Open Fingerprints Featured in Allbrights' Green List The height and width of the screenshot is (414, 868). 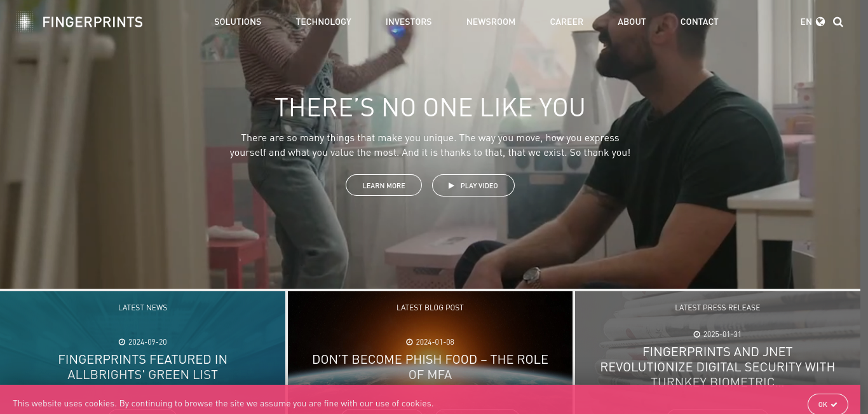tap(143, 367)
